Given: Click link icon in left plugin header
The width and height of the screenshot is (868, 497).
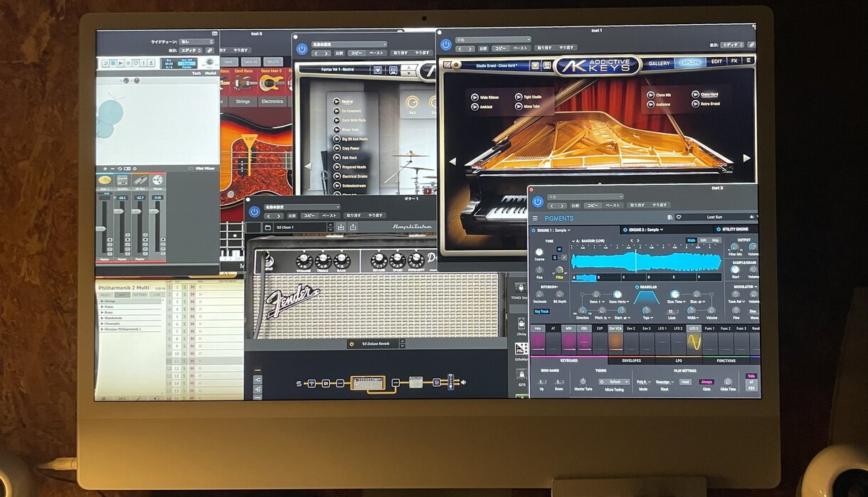Looking at the screenshot, I should click(x=211, y=51).
